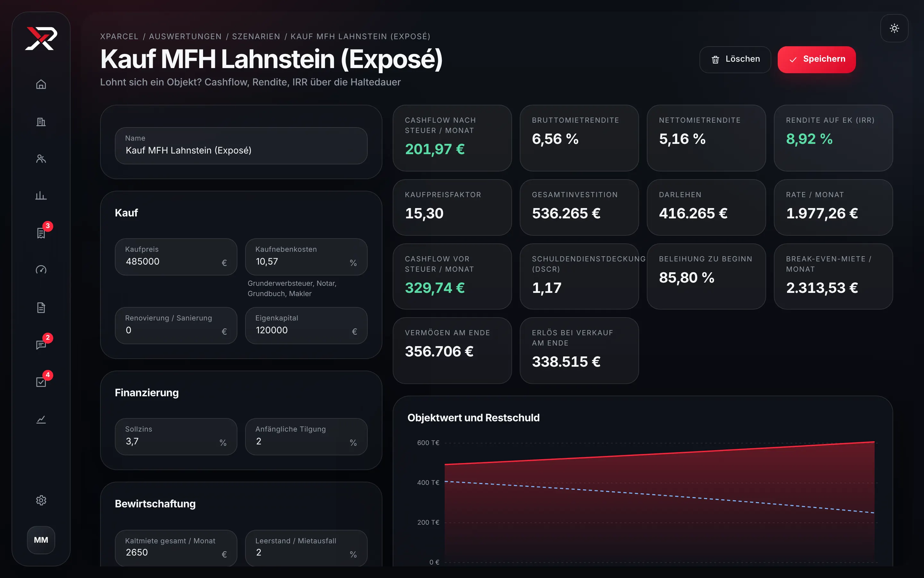Screen dimensions: 924x578
Task: Click the Vermögen am Ende 356.706 € value
Action: pos(439,351)
